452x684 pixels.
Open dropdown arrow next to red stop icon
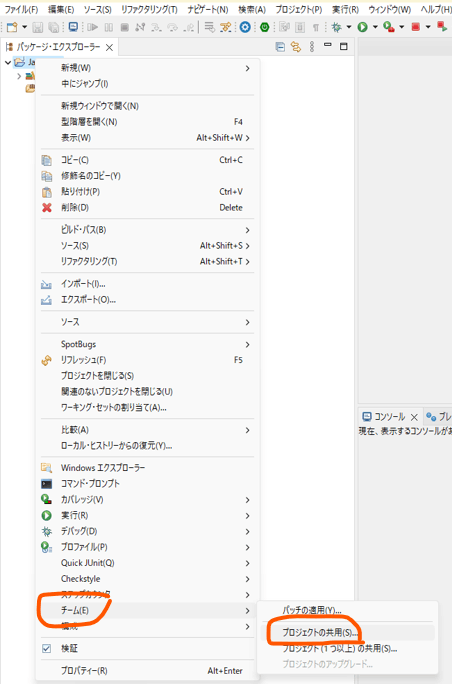(x=428, y=27)
